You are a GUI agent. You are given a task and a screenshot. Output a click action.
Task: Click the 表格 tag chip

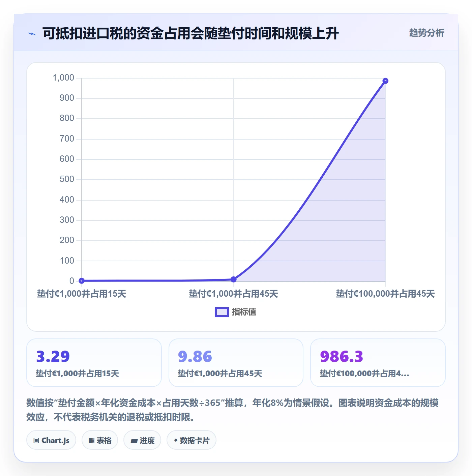tap(100, 440)
